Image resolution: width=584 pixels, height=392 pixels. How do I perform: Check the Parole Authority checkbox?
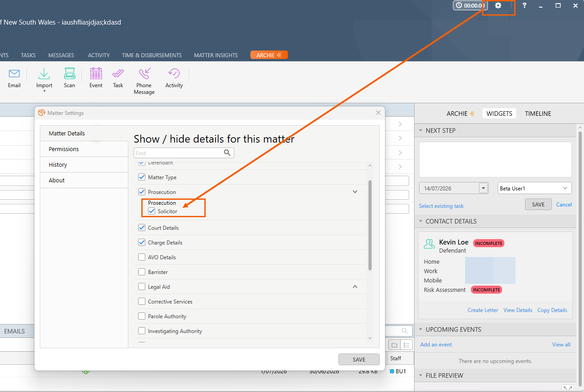click(142, 316)
